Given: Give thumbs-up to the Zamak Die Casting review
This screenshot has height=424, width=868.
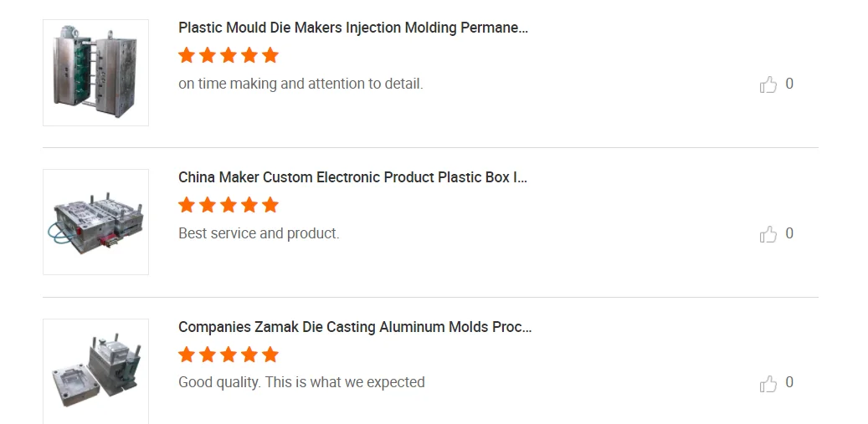Looking at the screenshot, I should click(768, 384).
